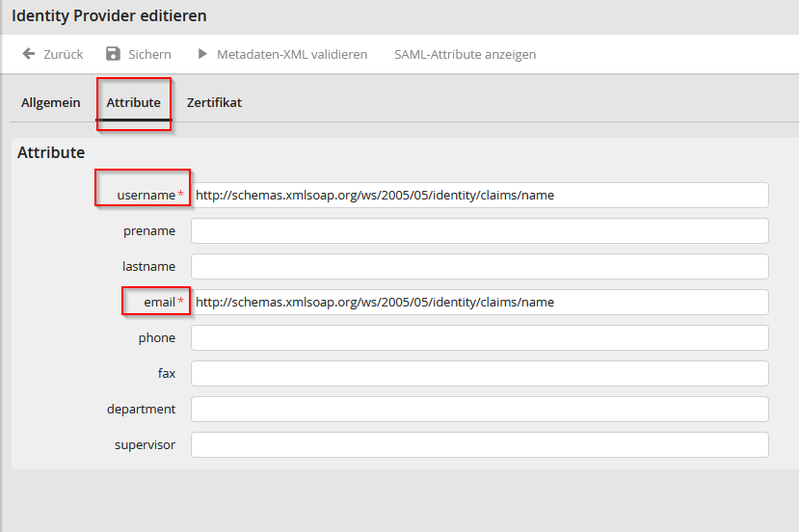Click the prename field label
This screenshot has width=799, height=532.
(x=149, y=231)
